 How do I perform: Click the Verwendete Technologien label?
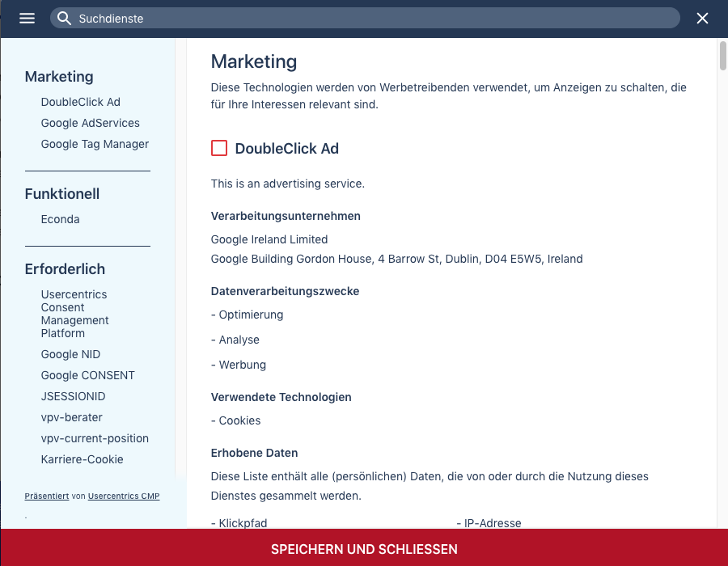click(281, 397)
